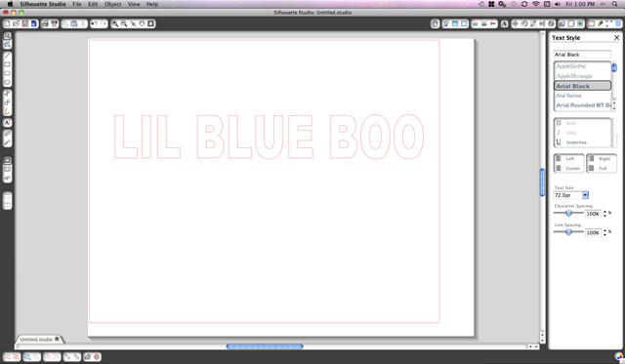625x364 pixels.
Task: Click the Character Spacing percent field
Action: tap(593, 214)
